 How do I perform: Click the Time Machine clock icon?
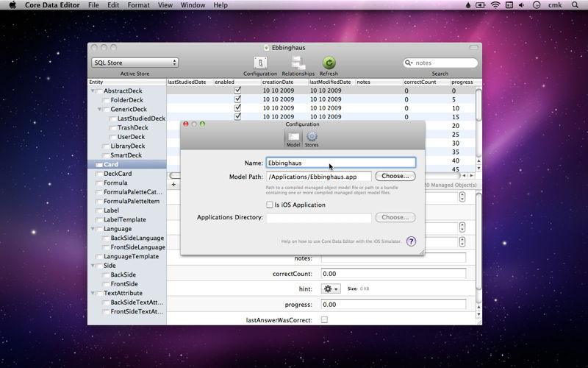537,5
